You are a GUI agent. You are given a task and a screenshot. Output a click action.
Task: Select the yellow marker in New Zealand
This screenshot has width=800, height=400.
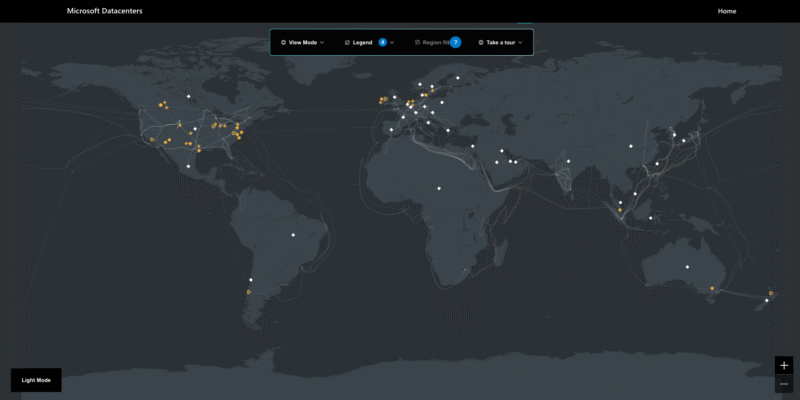click(771, 293)
